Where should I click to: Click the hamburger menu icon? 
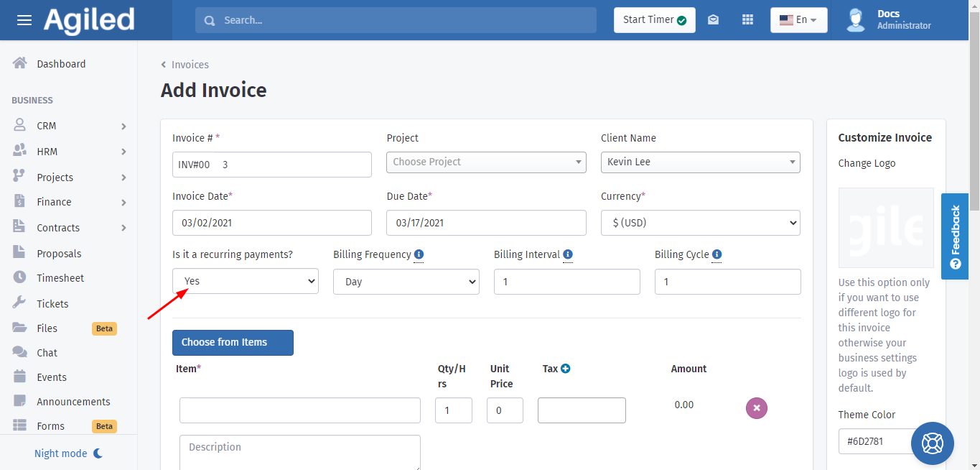point(24,20)
